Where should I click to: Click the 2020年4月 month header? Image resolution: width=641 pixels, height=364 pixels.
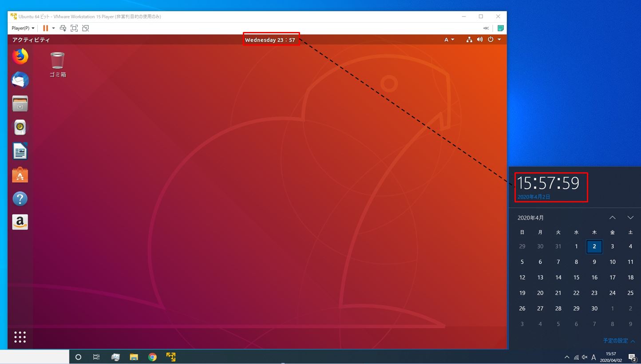(530, 218)
